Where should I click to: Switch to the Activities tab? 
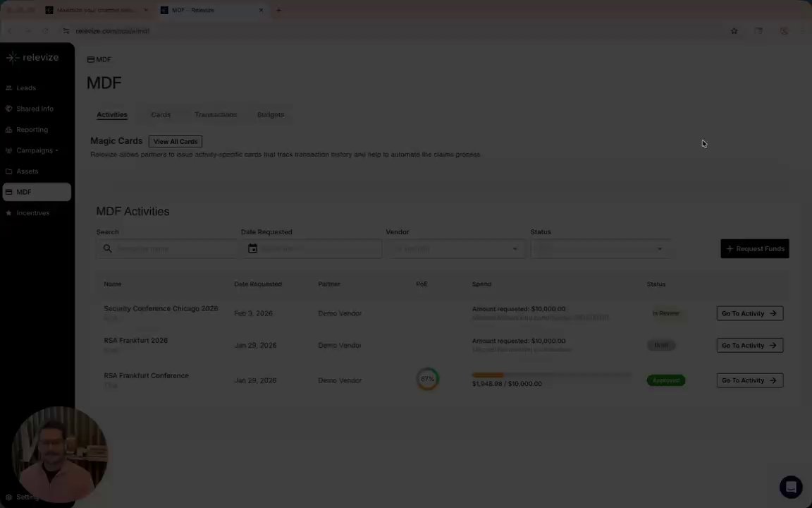coord(112,114)
